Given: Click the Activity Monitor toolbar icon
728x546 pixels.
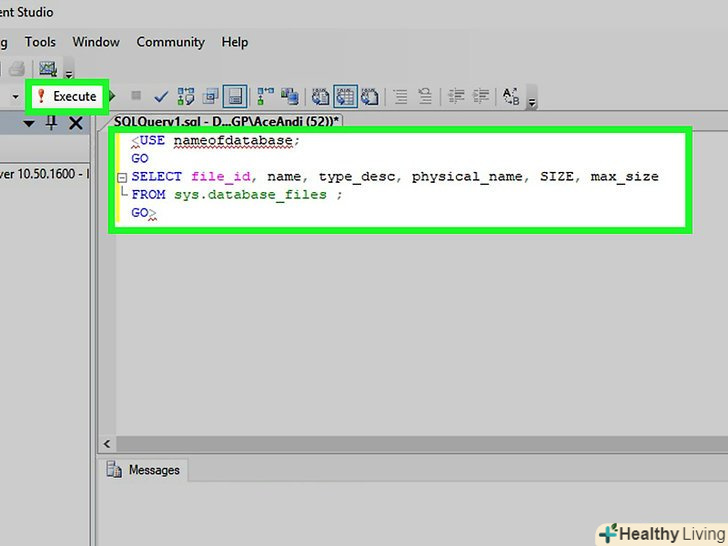Looking at the screenshot, I should (x=48, y=69).
